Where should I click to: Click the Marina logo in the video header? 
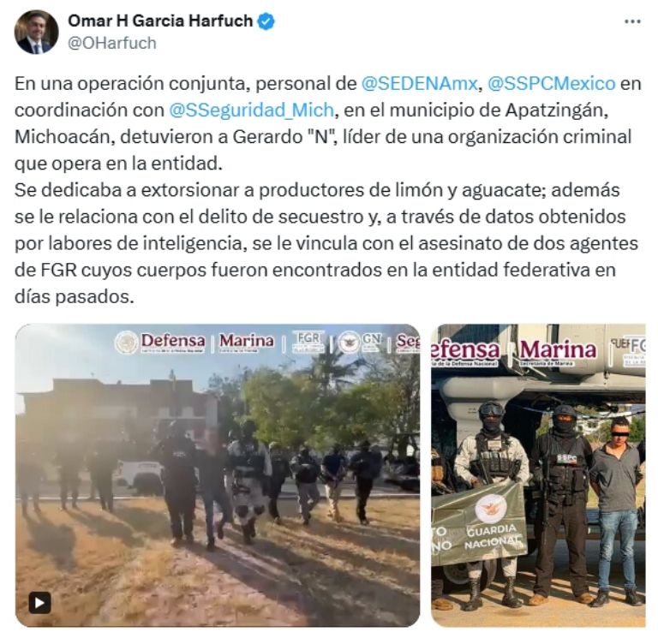coord(247,342)
